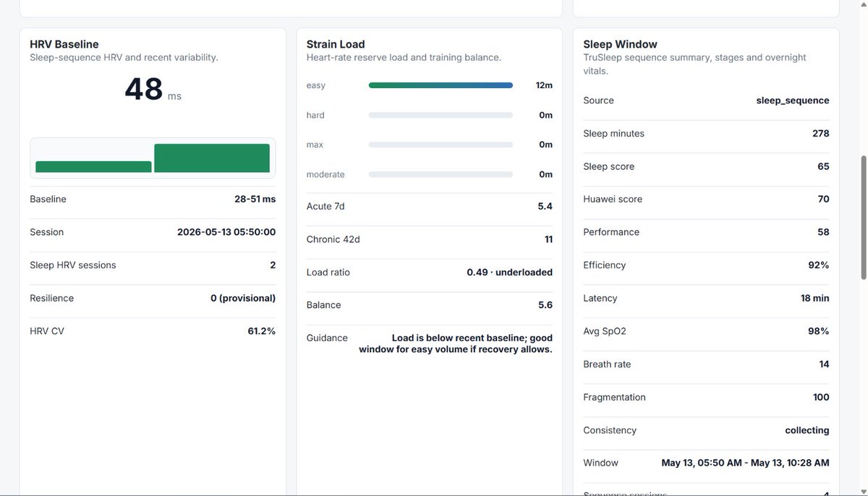Click the page vertical scrollbar thumb
The width and height of the screenshot is (868, 496).
[x=862, y=217]
